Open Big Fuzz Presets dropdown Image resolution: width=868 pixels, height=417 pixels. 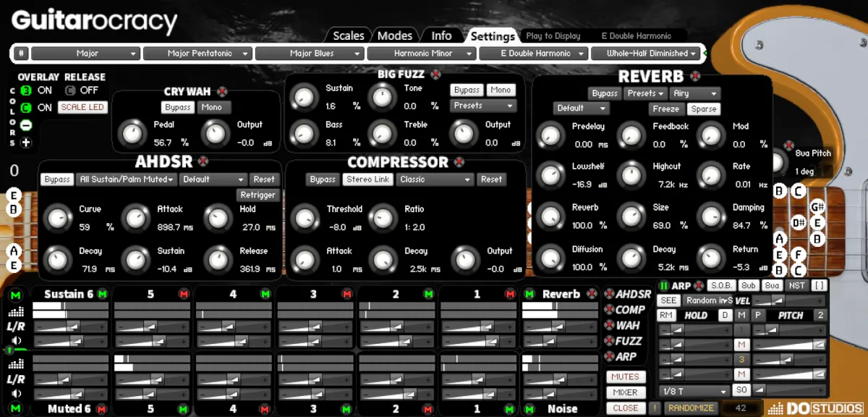click(483, 106)
